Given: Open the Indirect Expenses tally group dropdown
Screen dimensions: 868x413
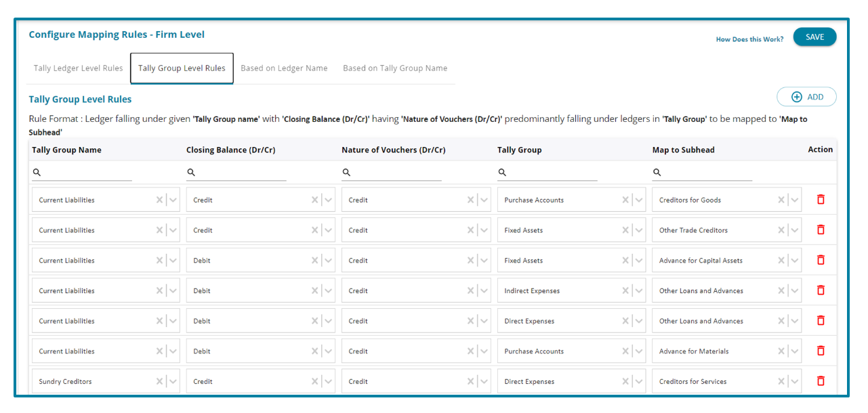Looking at the screenshot, I should click(x=639, y=290).
